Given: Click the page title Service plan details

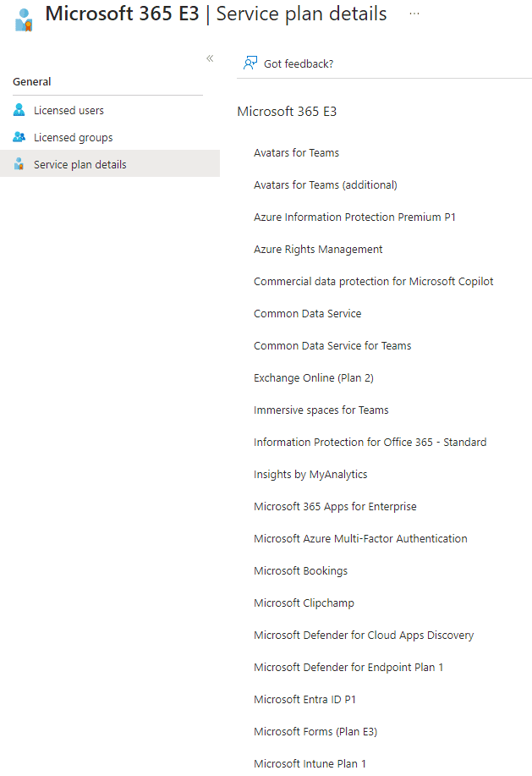Looking at the screenshot, I should point(302,14).
